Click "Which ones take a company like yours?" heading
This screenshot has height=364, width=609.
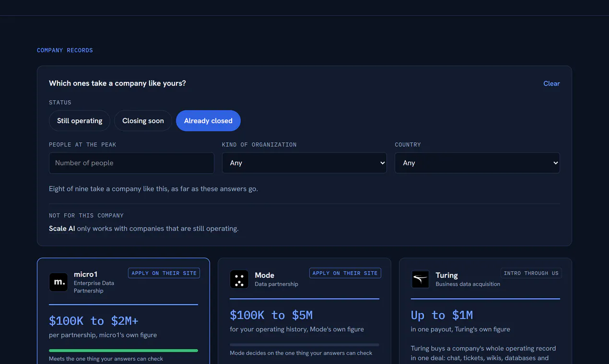click(117, 83)
